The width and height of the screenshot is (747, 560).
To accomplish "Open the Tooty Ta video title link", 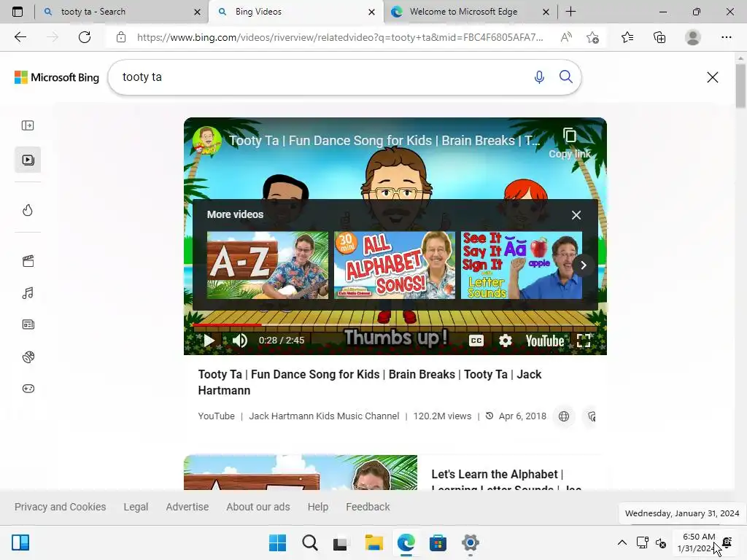I will click(x=370, y=382).
